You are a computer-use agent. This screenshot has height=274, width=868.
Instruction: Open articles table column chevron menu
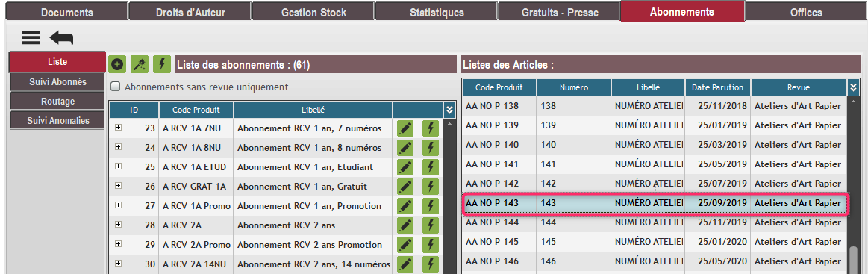point(854,87)
